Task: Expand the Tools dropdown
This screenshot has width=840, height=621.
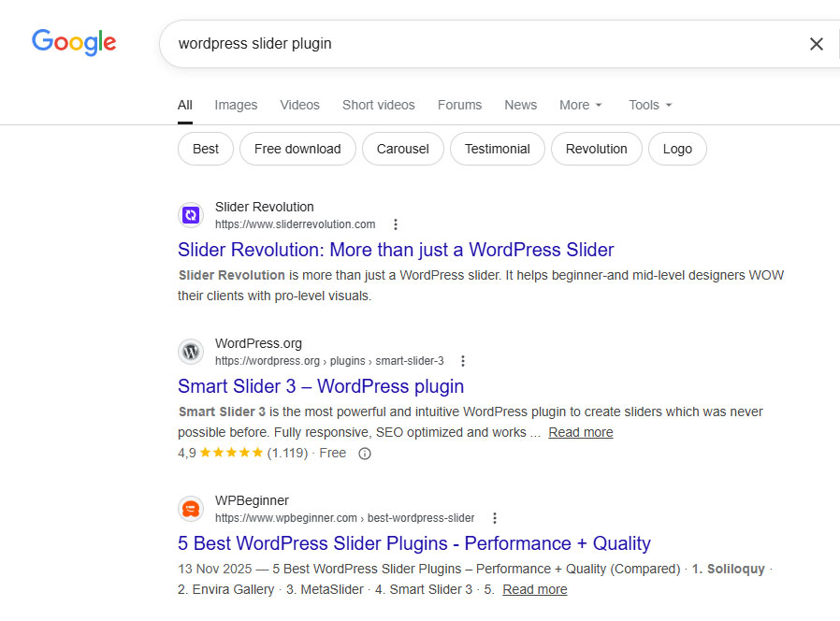Action: [x=650, y=105]
